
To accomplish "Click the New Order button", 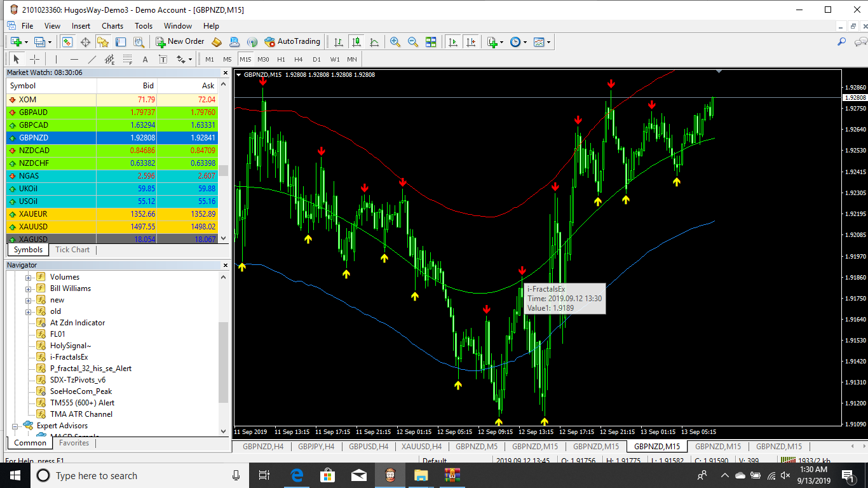I will [180, 41].
